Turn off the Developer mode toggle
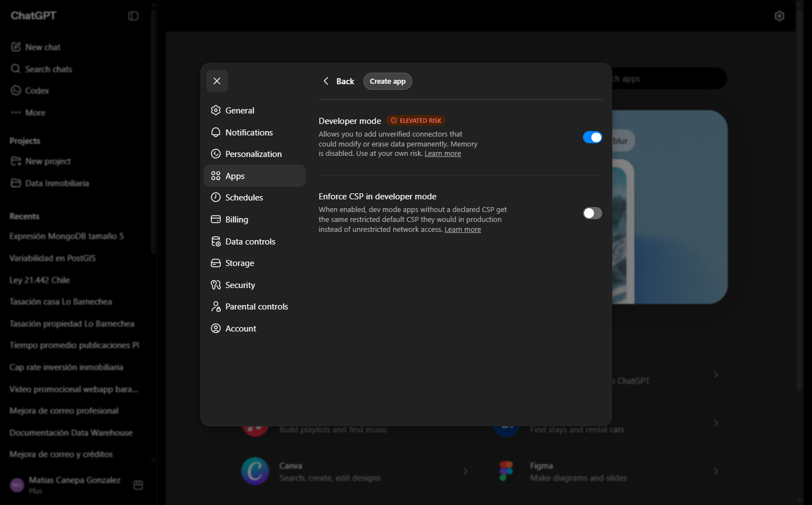The height and width of the screenshot is (505, 812). coord(592,137)
